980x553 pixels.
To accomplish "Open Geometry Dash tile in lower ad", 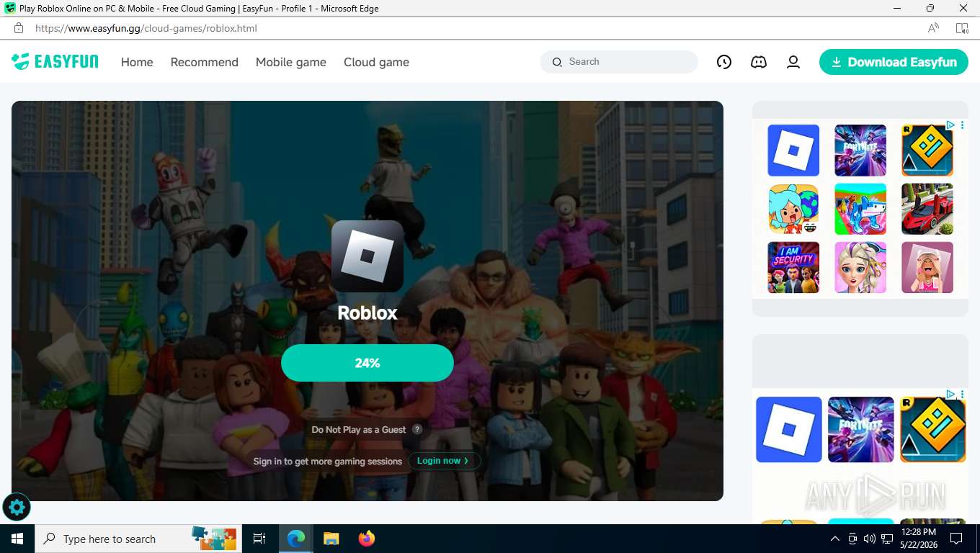I will click(x=933, y=430).
